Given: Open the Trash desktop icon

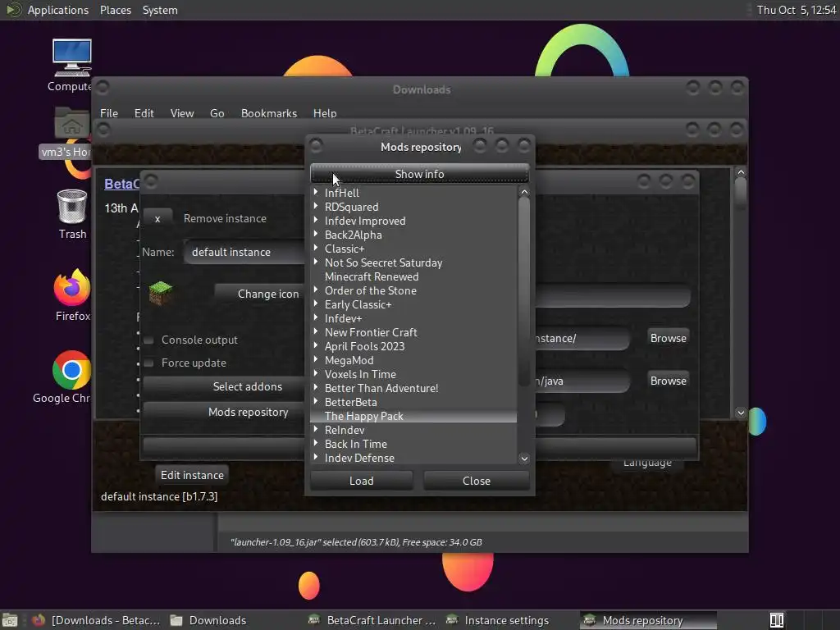Looking at the screenshot, I should coord(72,207).
